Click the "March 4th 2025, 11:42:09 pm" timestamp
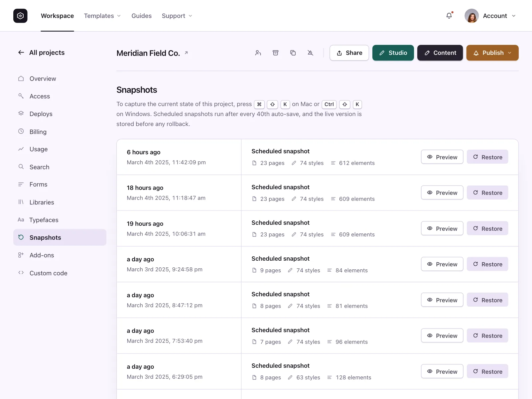Screen dimensions: 532x399 pos(166,162)
